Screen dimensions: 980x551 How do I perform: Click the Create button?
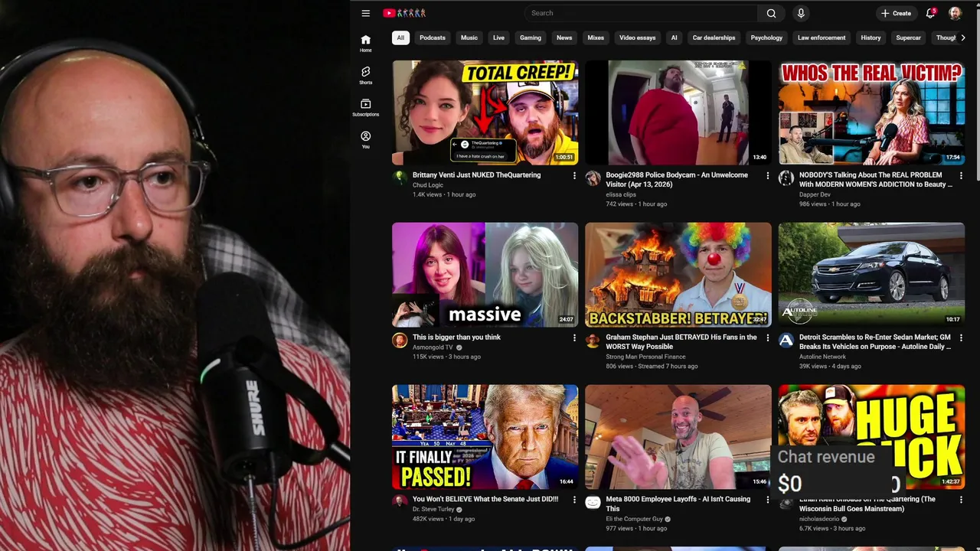click(x=896, y=13)
